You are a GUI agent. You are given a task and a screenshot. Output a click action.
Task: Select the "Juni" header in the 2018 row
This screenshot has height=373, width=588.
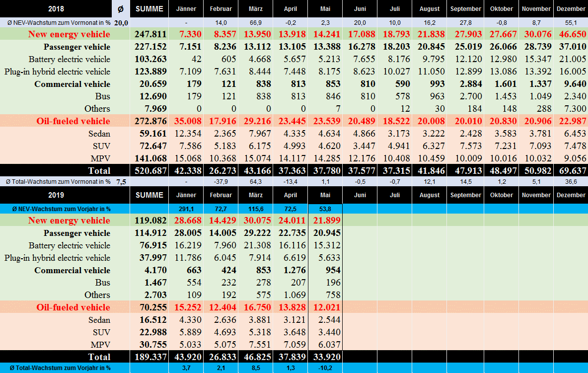[360, 8]
